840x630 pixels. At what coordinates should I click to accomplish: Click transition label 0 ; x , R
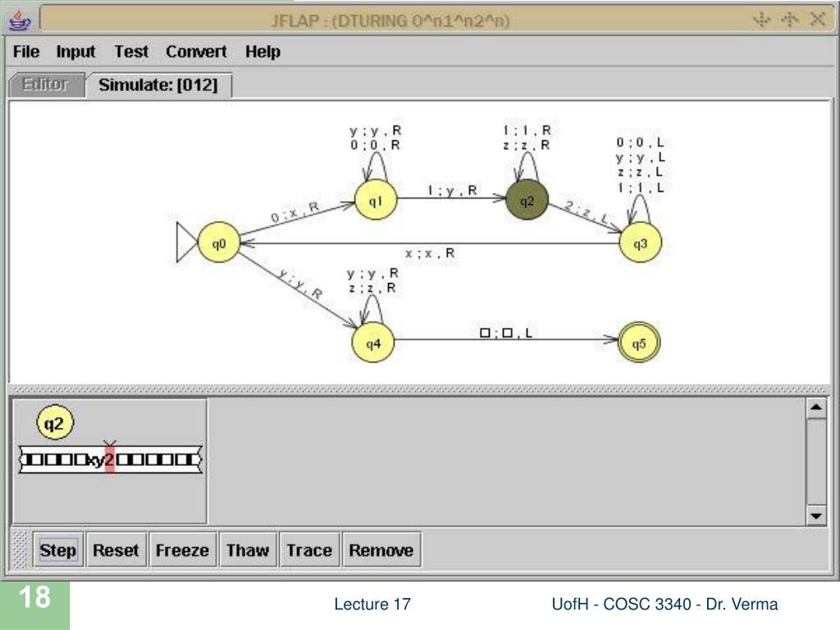(294, 212)
